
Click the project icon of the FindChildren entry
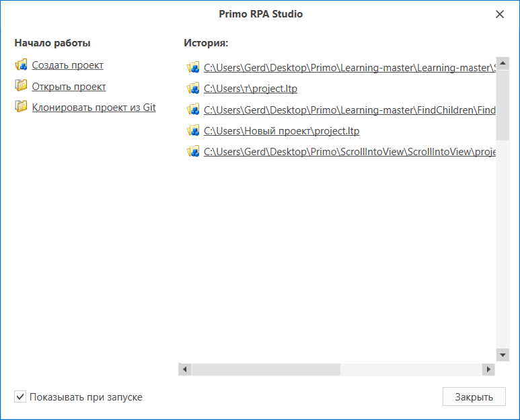click(x=193, y=110)
